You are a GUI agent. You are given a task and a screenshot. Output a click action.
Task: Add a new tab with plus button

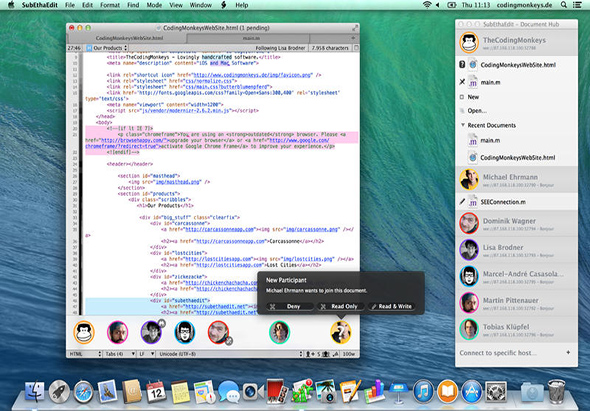pyautogui.click(x=353, y=38)
